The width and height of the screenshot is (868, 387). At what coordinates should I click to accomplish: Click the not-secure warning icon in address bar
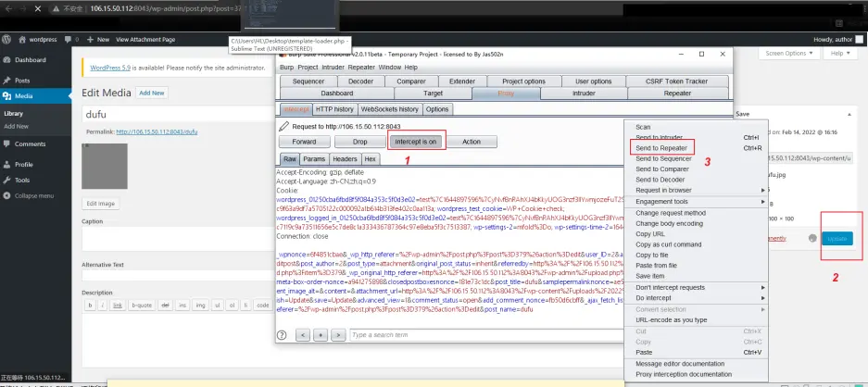56,9
